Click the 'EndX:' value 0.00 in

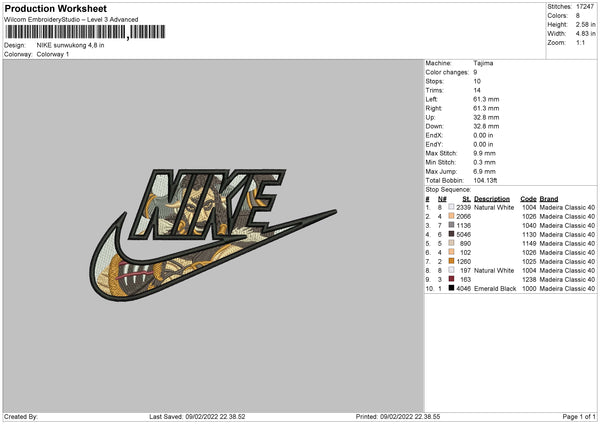click(x=483, y=135)
